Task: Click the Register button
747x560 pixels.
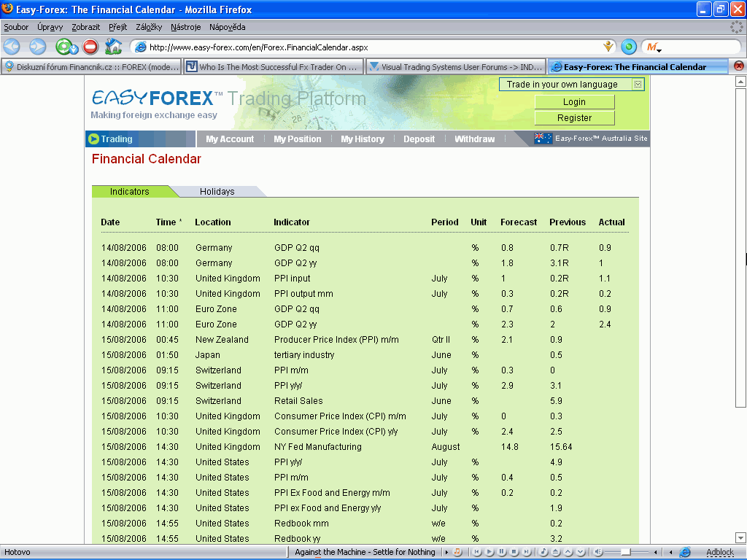Action: pos(574,117)
